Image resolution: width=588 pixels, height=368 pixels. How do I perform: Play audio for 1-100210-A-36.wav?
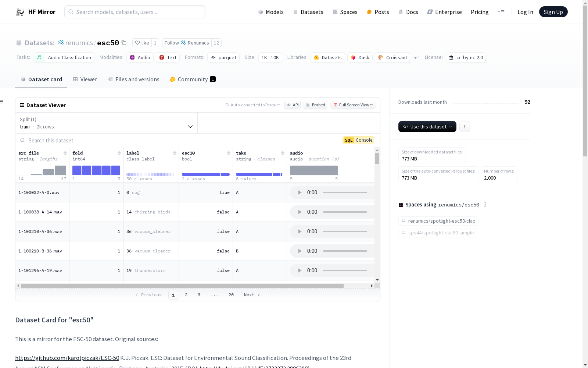point(300,231)
